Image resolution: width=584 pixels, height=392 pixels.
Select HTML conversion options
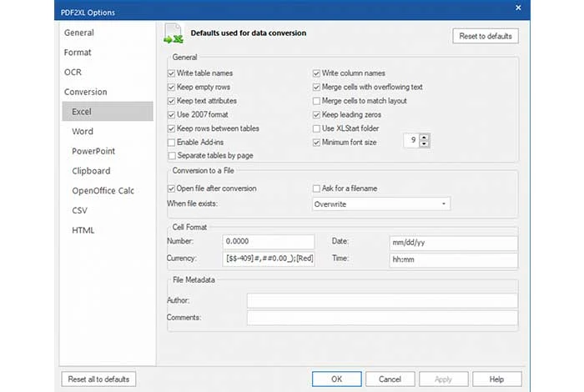coord(83,230)
